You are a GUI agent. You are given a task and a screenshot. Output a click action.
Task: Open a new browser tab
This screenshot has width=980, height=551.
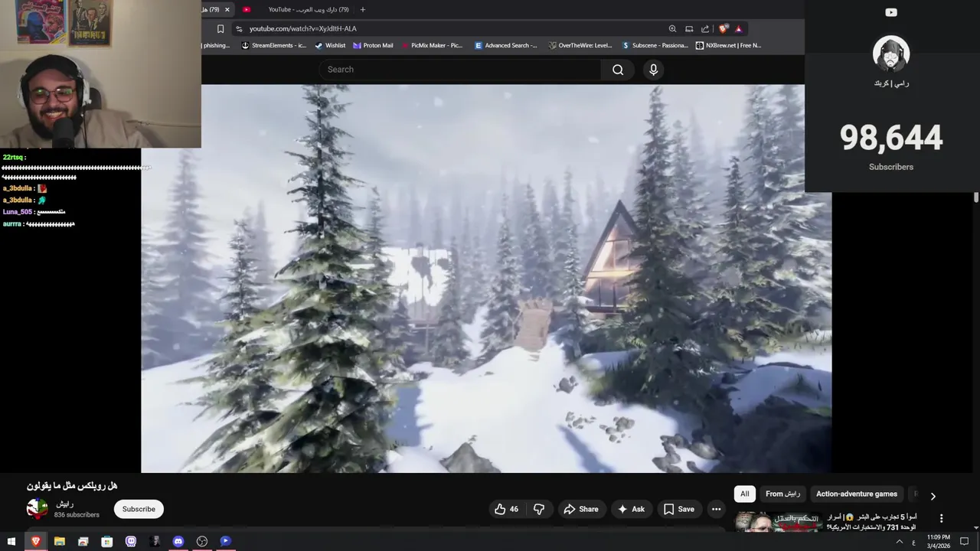tap(363, 9)
